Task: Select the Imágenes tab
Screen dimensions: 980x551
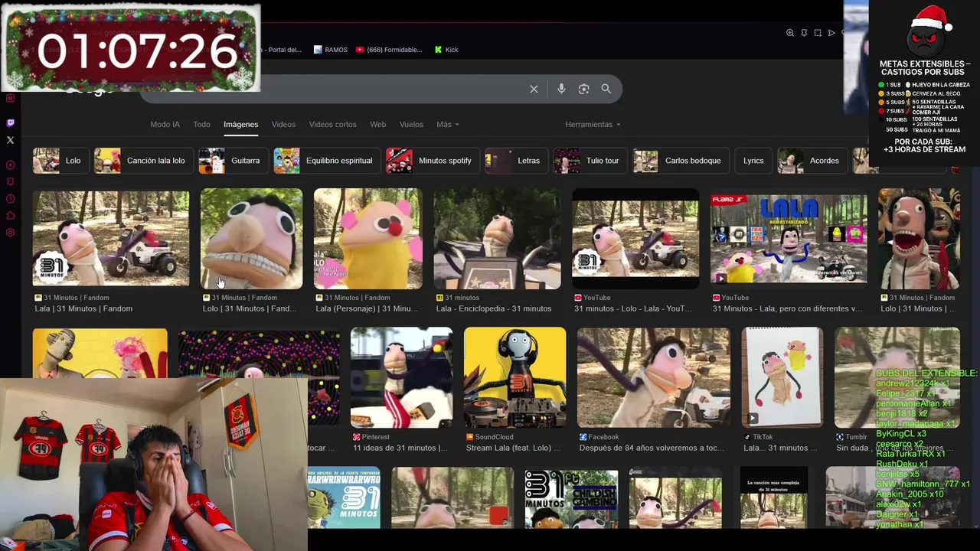Action: [x=240, y=125]
